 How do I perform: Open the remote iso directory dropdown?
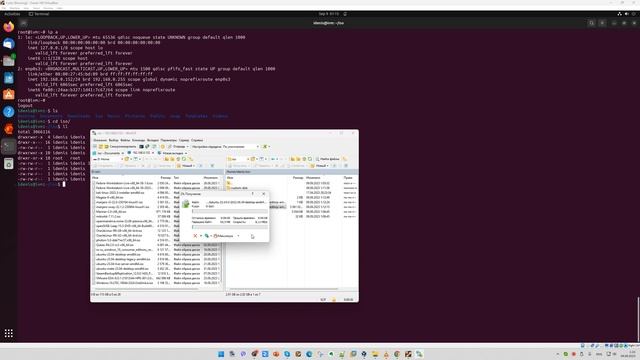pos(238,159)
